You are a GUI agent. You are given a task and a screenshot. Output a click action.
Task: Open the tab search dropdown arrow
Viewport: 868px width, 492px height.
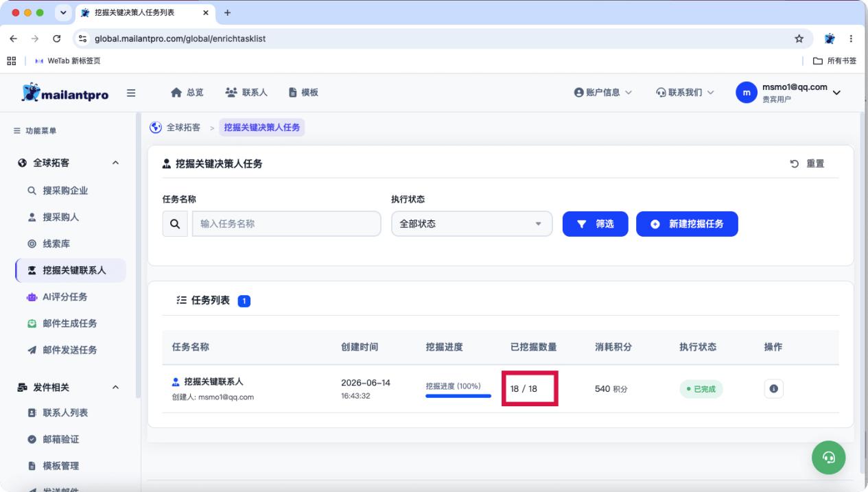point(64,12)
